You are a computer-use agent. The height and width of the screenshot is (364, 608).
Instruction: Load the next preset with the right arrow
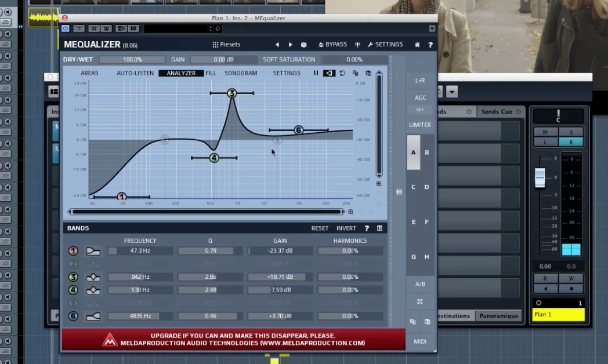291,45
